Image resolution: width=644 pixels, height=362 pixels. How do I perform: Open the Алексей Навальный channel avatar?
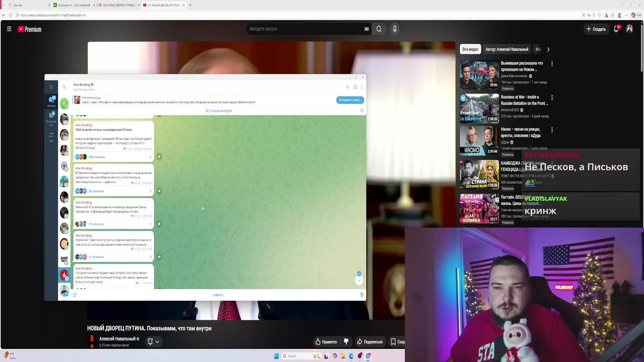point(92,341)
